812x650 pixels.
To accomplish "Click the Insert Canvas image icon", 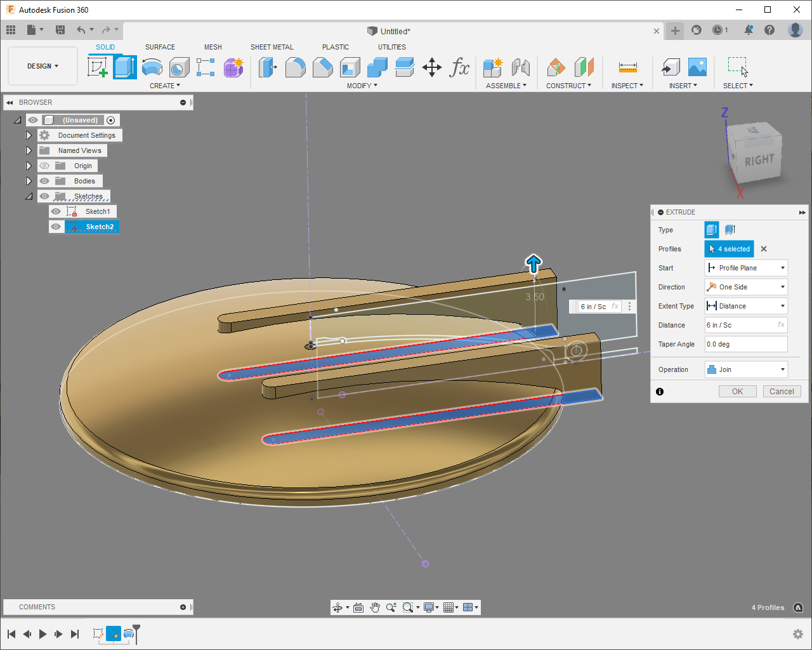I will [697, 67].
